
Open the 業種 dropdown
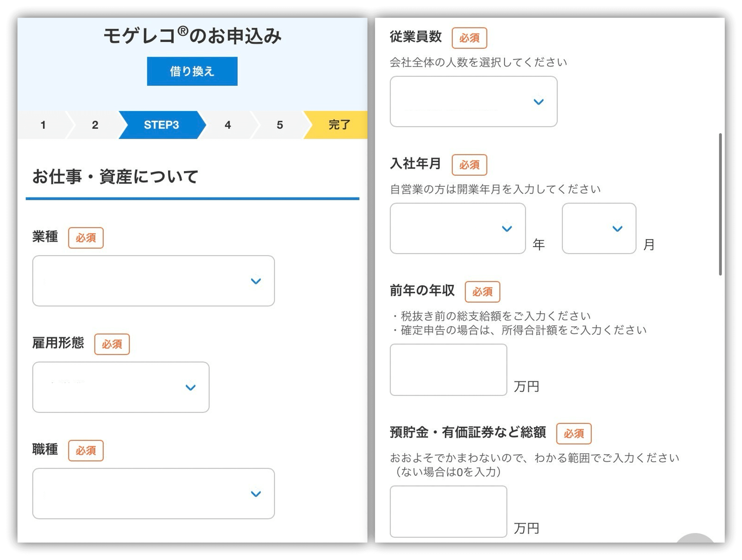(154, 281)
